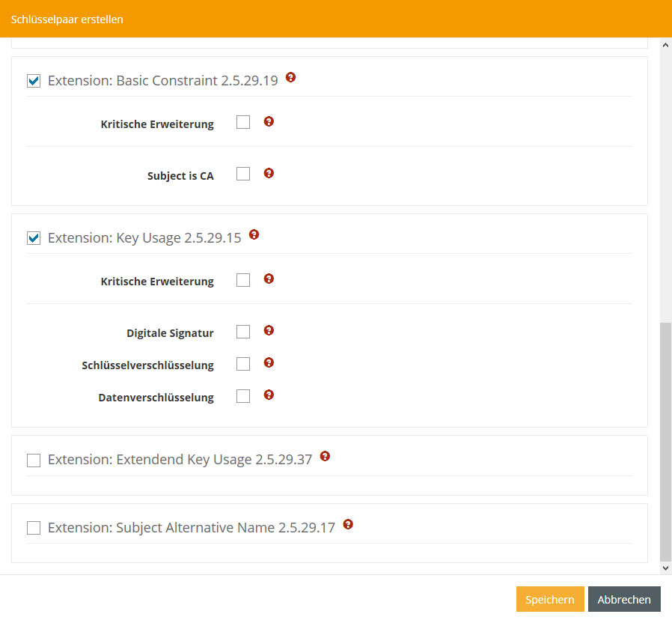Tick the Digitale Signatur checkbox
Viewport: 672px width, 623px height.
pyautogui.click(x=243, y=332)
